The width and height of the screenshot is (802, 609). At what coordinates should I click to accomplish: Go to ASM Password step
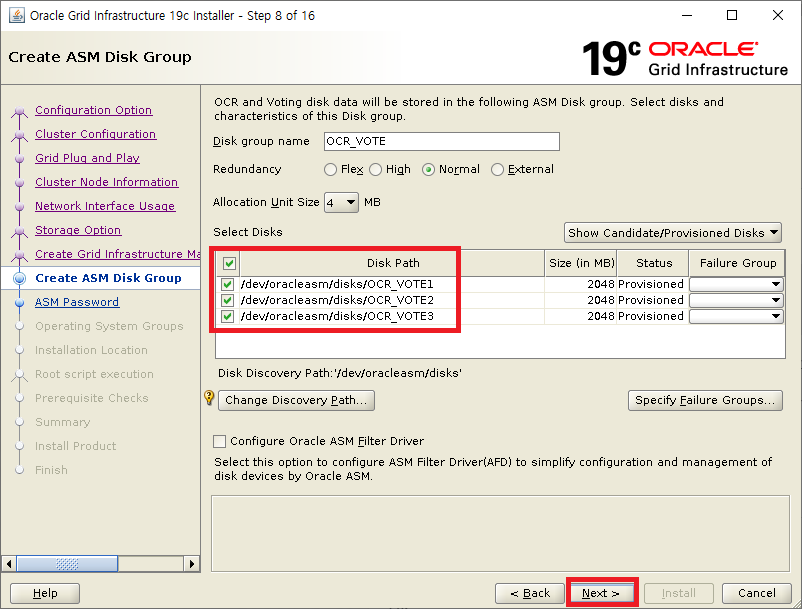77,302
